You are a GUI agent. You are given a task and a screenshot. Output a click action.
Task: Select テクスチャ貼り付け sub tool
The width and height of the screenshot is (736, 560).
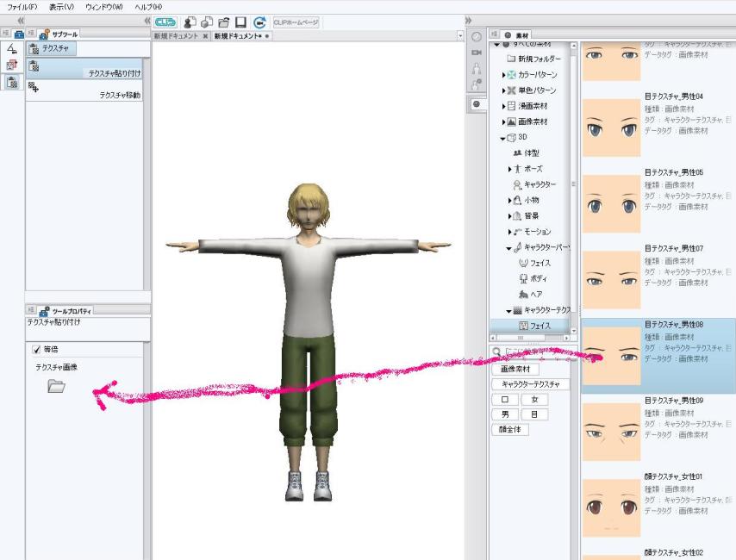point(84,73)
